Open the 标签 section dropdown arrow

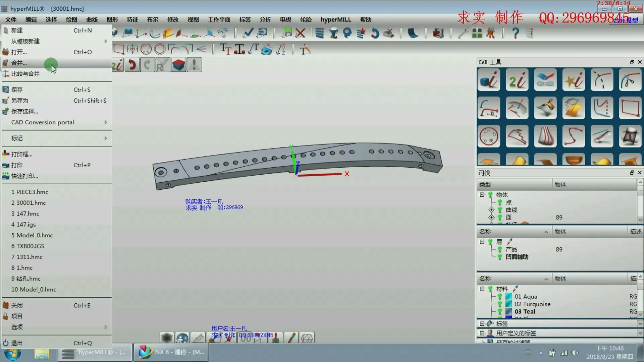point(640,324)
